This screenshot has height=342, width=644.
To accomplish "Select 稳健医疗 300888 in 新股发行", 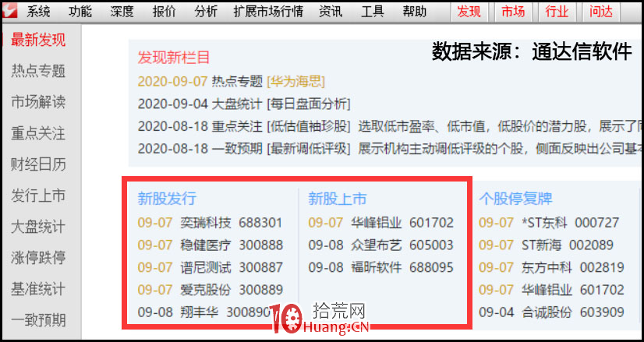I will point(210,245).
